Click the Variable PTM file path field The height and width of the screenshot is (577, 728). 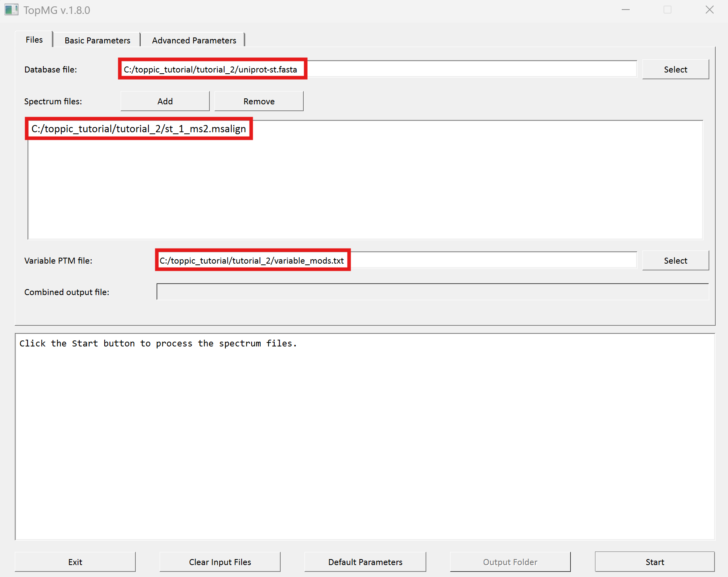[x=396, y=260]
